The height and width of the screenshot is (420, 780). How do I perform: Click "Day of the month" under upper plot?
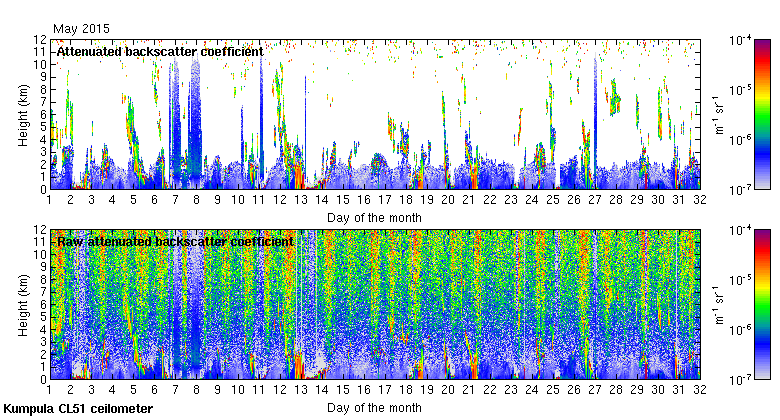click(x=374, y=218)
